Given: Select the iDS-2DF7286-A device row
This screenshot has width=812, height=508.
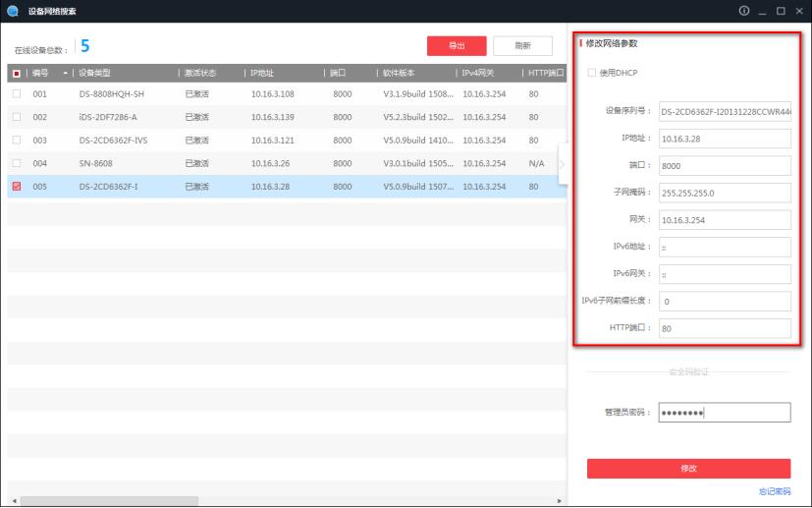Looking at the screenshot, I should (108, 117).
